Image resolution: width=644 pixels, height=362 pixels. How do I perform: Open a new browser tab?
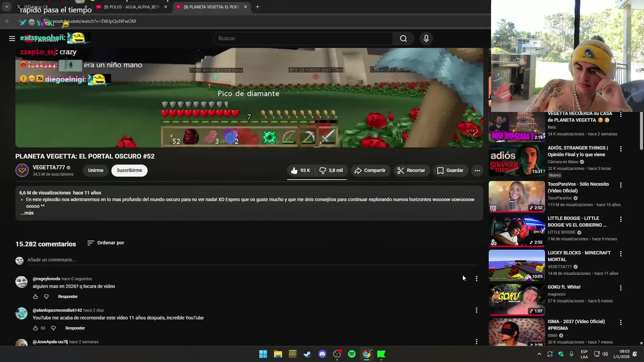[x=258, y=7]
